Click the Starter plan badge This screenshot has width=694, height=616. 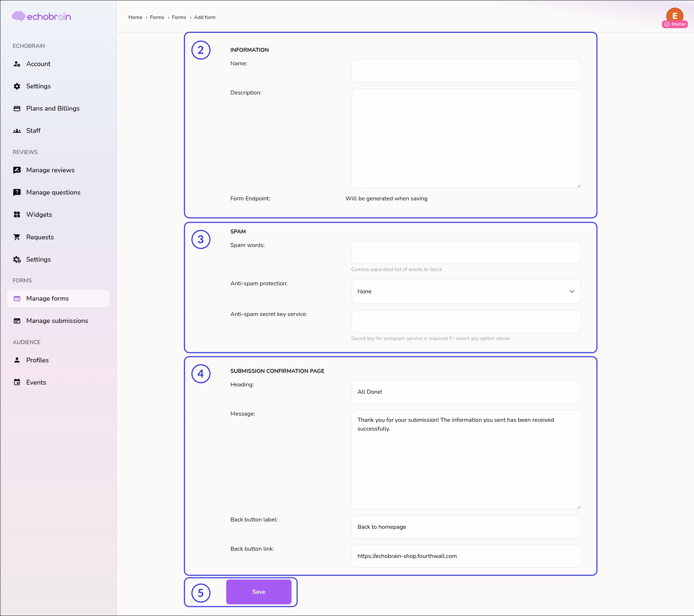pyautogui.click(x=675, y=24)
